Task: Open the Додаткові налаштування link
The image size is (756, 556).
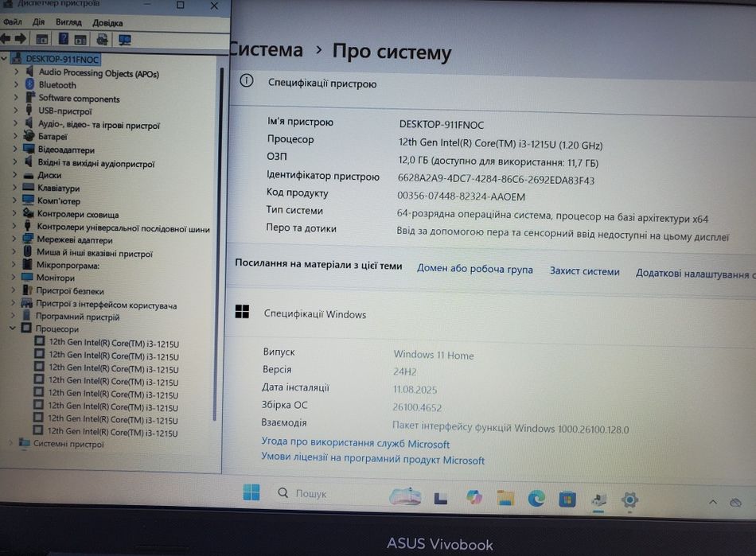Action: [x=695, y=274]
